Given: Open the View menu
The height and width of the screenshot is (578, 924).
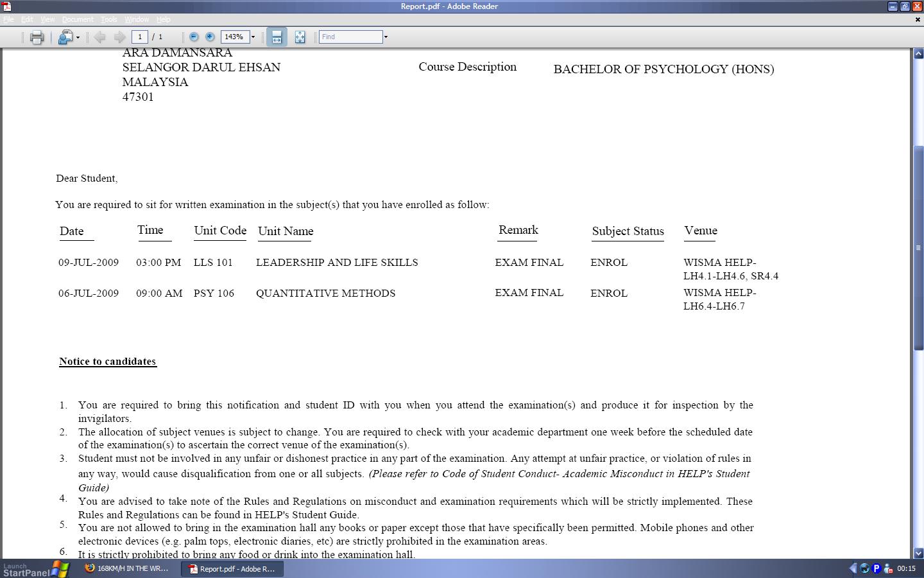Looking at the screenshot, I should pyautogui.click(x=47, y=19).
